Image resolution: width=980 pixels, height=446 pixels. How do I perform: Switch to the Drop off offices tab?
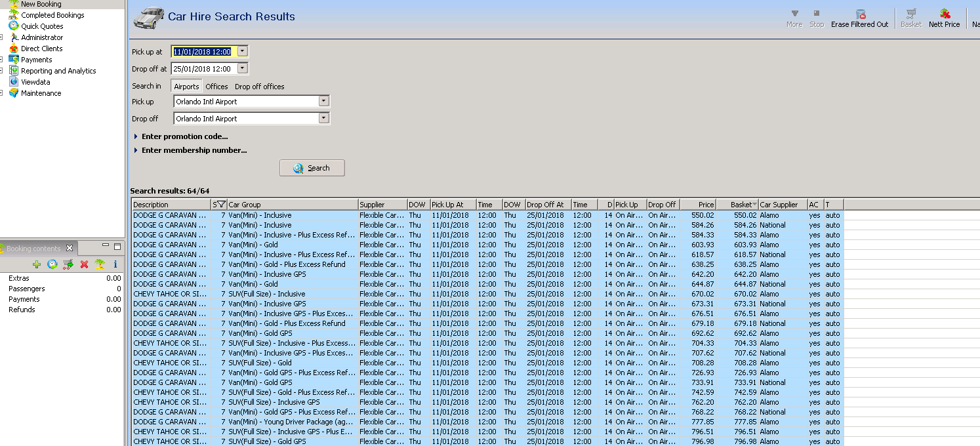[x=260, y=87]
